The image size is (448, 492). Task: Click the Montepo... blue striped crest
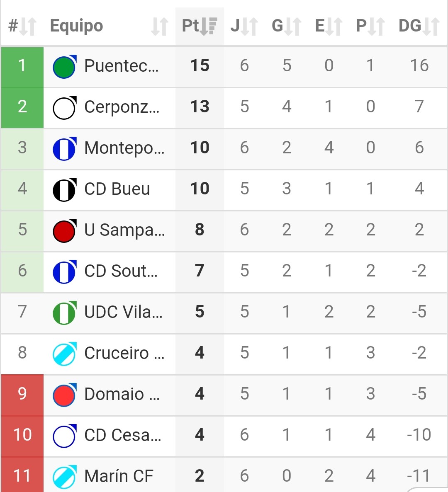tap(64, 149)
